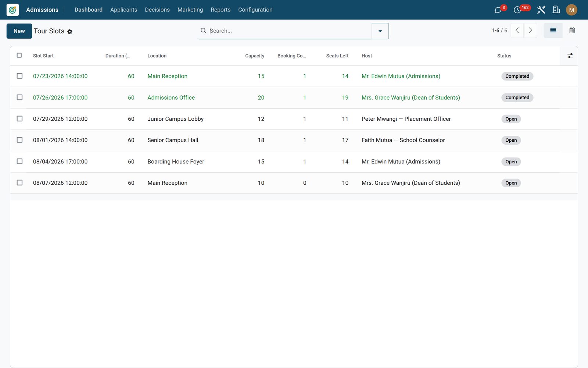This screenshot has width=588, height=368.
Task: Open the Junior Campus Lobby slot
Action: pos(175,119)
